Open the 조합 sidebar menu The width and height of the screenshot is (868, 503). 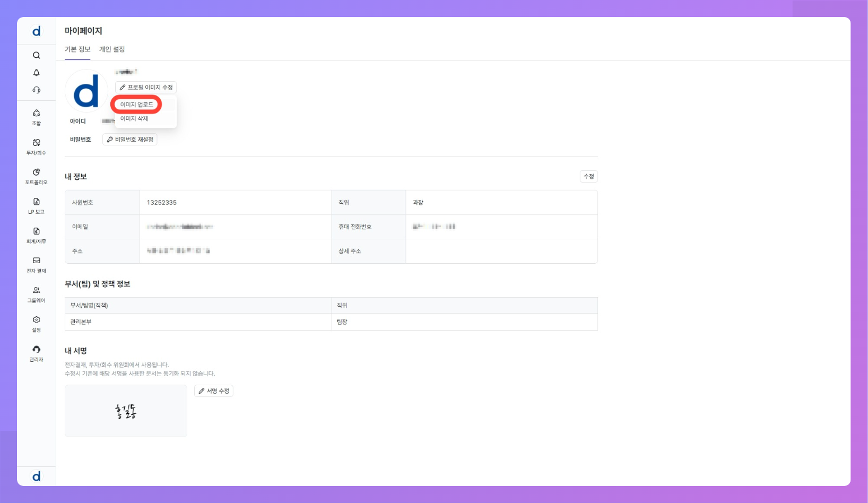tap(36, 117)
